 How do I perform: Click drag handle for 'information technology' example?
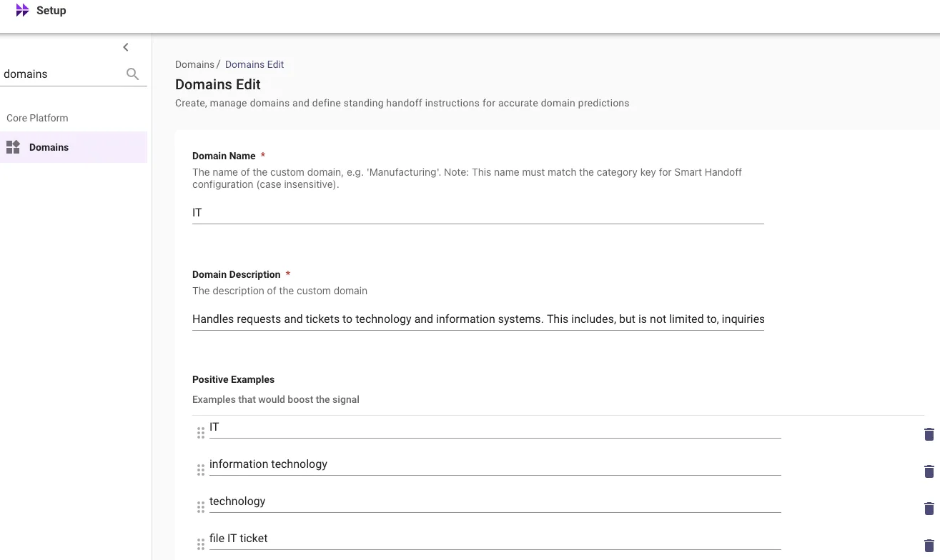pyautogui.click(x=201, y=470)
